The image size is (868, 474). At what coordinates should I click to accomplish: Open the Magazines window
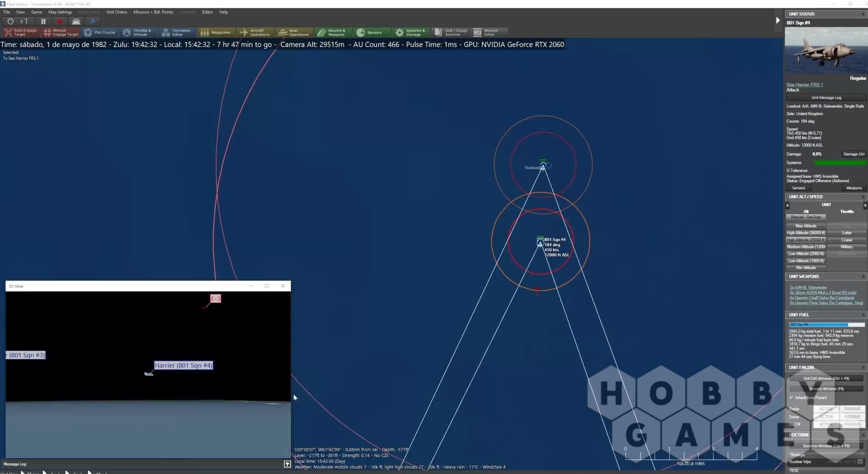pyautogui.click(x=216, y=32)
